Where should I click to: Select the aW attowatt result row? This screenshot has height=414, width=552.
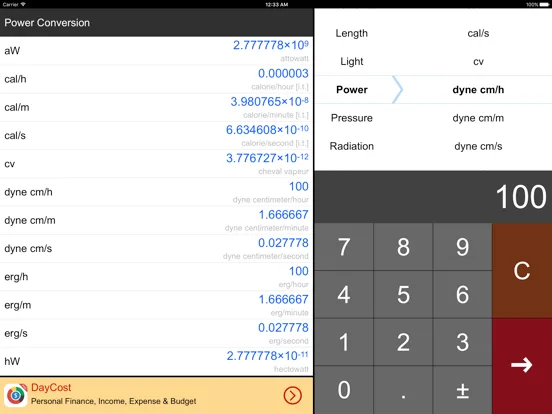pos(156,51)
